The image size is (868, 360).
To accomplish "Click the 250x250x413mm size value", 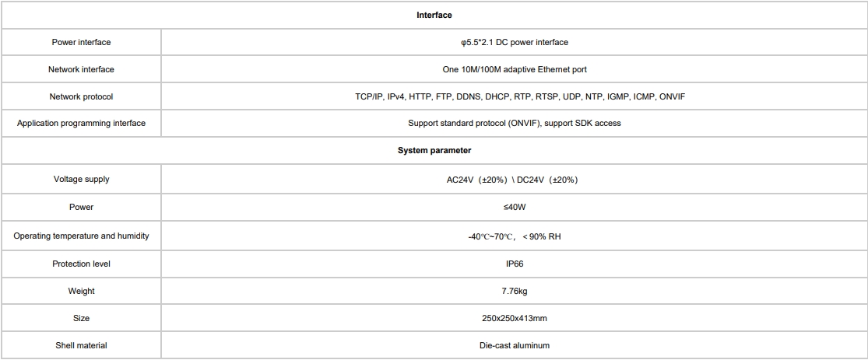I will [514, 318].
